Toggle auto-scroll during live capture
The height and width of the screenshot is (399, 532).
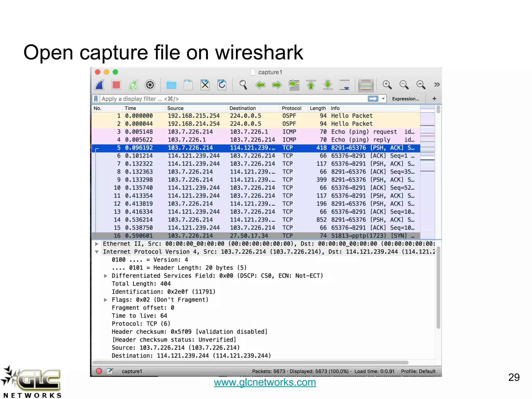coord(345,85)
